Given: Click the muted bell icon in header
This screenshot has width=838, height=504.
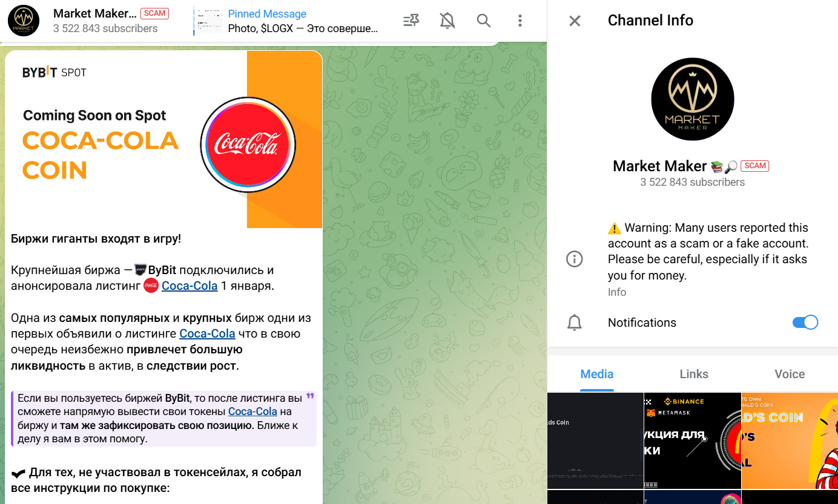Looking at the screenshot, I should [447, 21].
